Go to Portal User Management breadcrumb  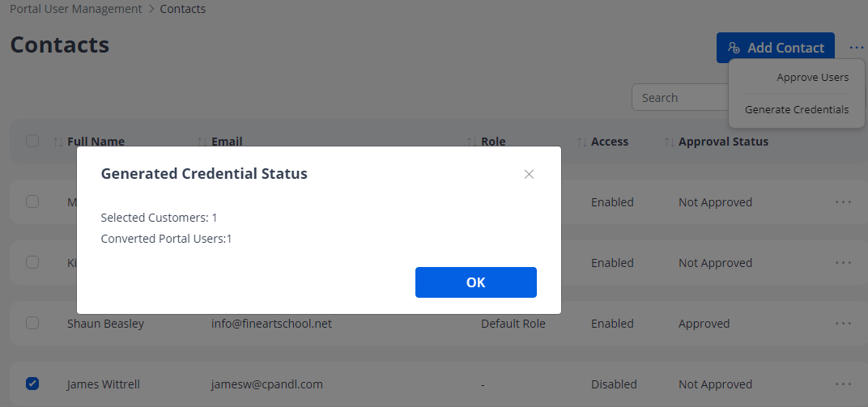point(76,9)
